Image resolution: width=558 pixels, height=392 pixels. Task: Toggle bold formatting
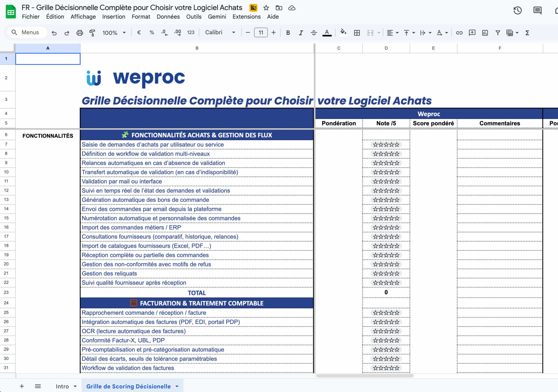point(288,32)
